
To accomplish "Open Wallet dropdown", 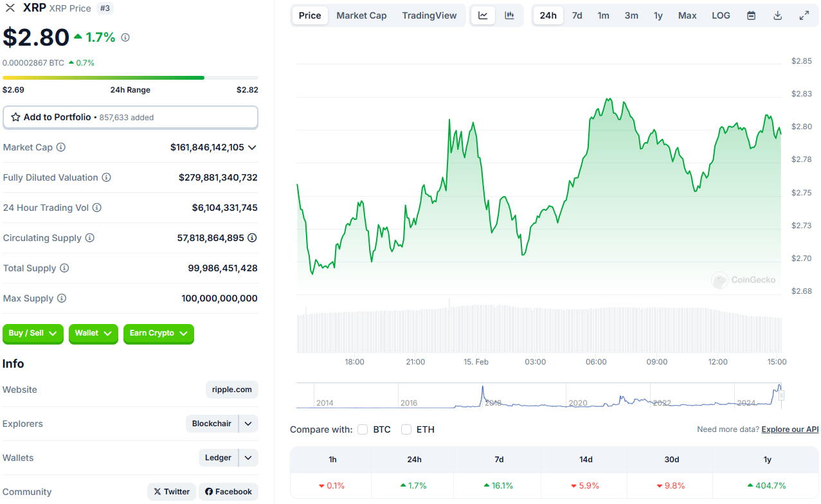I will (93, 334).
